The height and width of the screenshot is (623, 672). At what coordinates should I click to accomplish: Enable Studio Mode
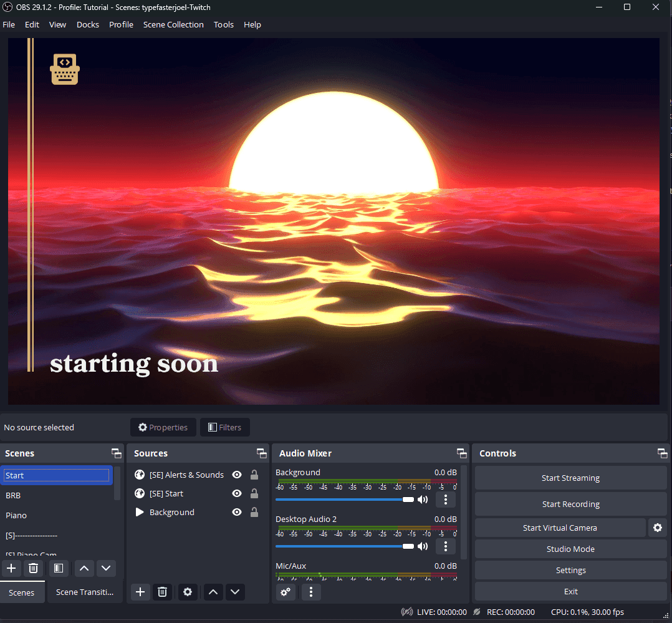point(570,549)
